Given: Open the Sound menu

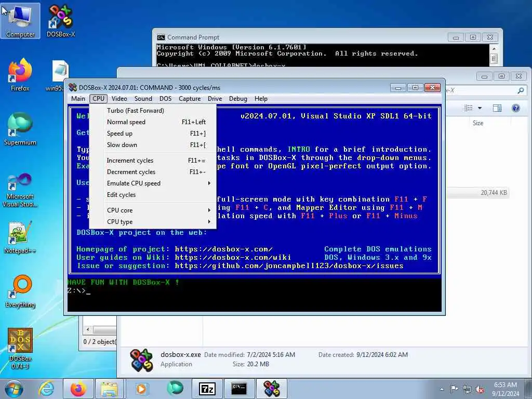Looking at the screenshot, I should click(x=143, y=98).
